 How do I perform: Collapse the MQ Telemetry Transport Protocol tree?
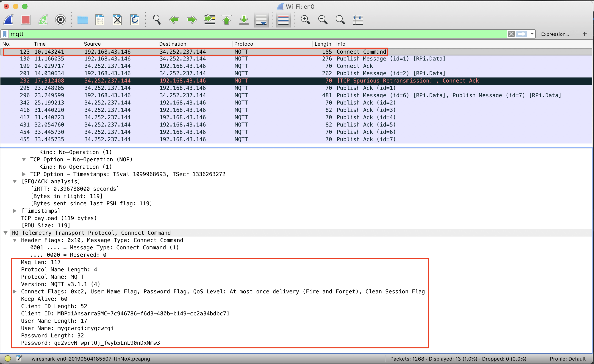[6, 233]
